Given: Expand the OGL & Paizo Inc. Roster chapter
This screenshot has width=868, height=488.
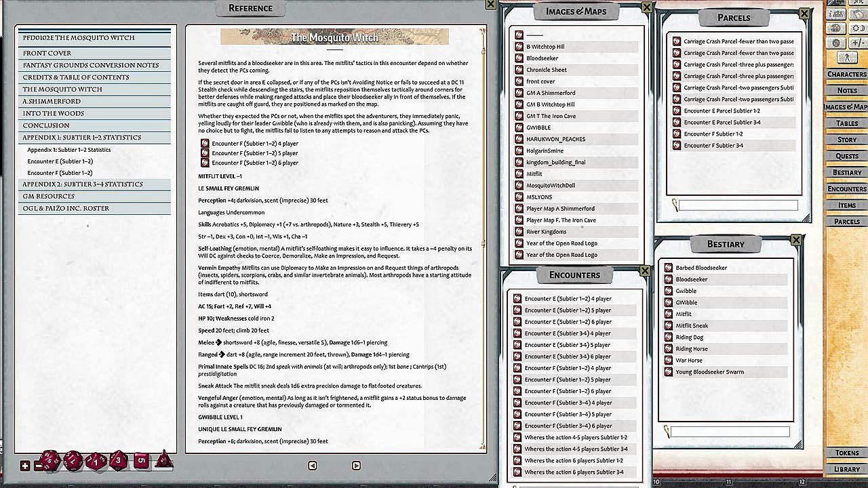Looking at the screenshot, I should 94,209.
